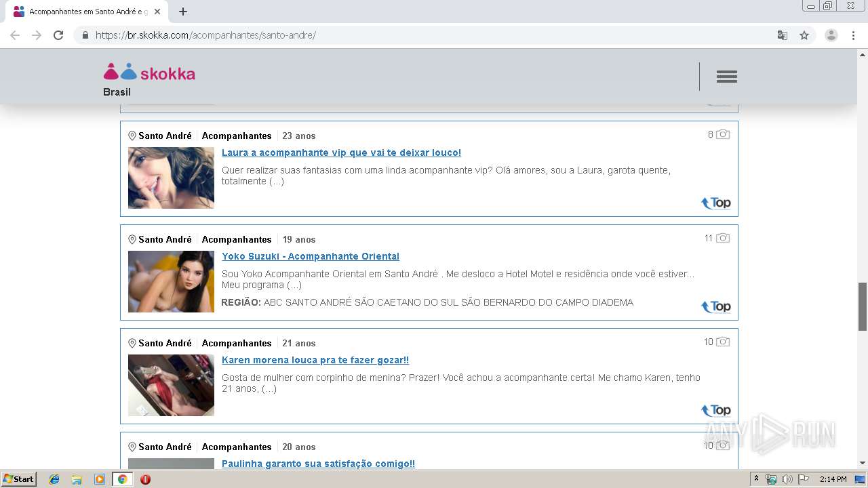Reload the current page
Image resolution: width=868 pixels, height=488 pixels.
pyautogui.click(x=58, y=35)
